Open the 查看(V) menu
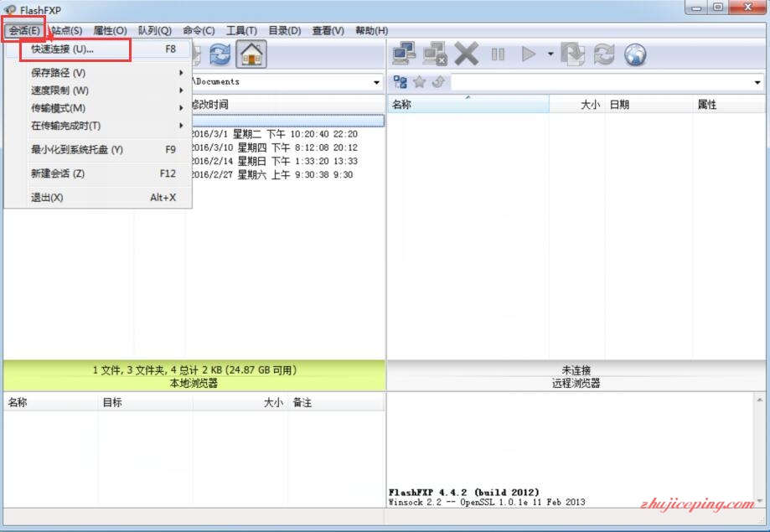This screenshot has width=770, height=532. tap(328, 30)
